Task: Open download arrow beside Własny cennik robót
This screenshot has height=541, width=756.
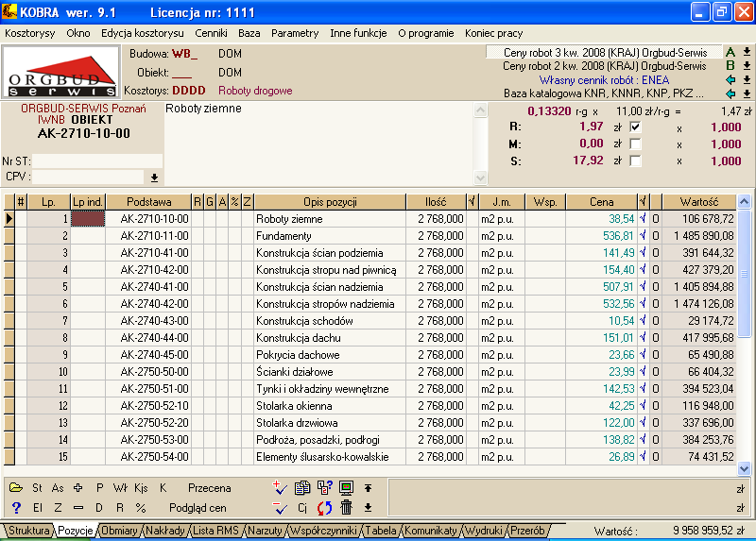Action: tap(747, 79)
